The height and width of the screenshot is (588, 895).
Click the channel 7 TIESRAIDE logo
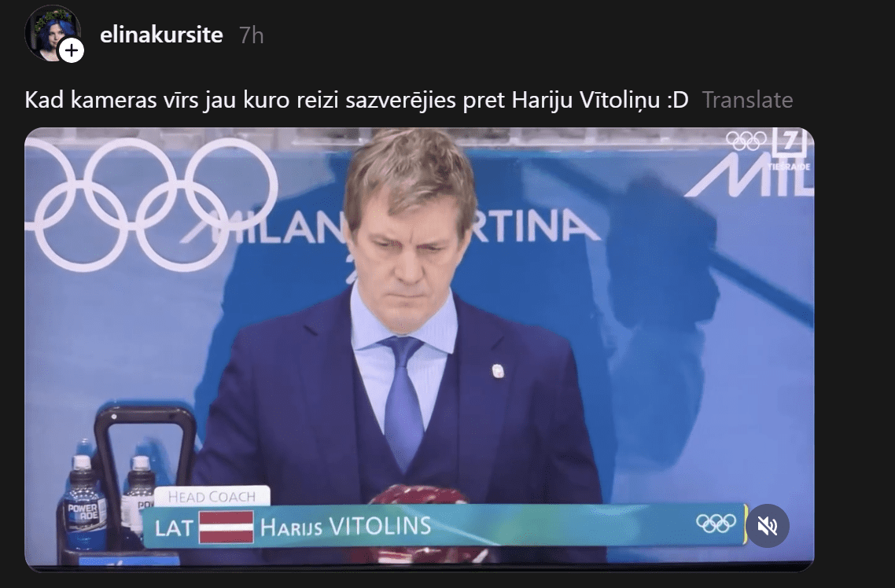point(790,149)
